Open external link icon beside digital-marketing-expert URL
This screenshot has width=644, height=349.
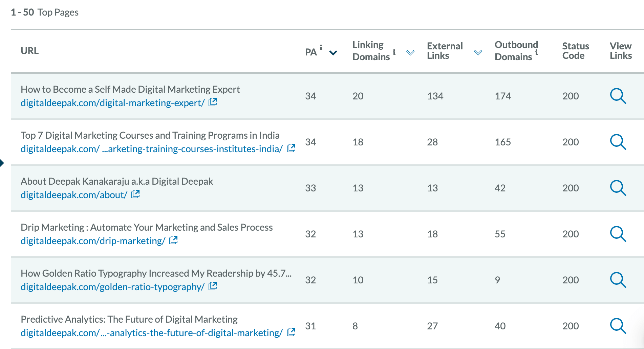tap(213, 102)
